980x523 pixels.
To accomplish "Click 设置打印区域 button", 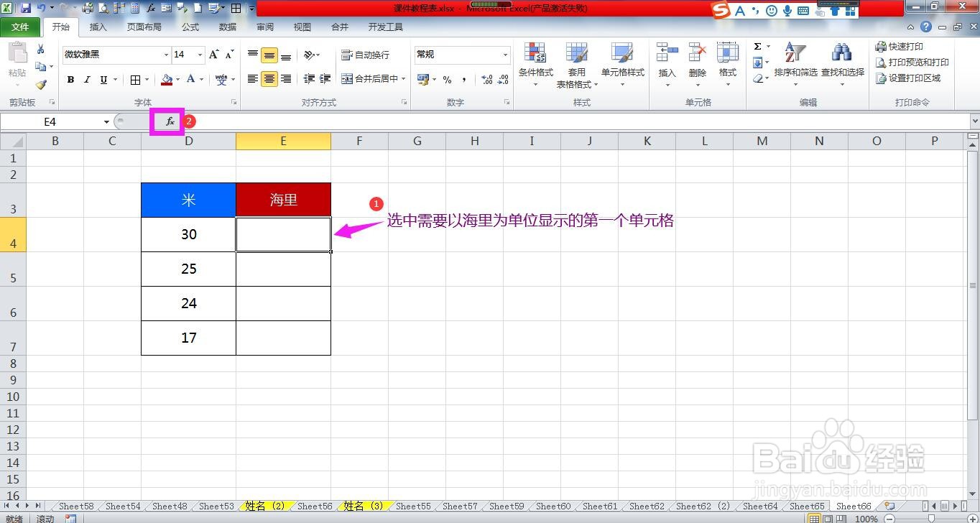I will point(907,78).
